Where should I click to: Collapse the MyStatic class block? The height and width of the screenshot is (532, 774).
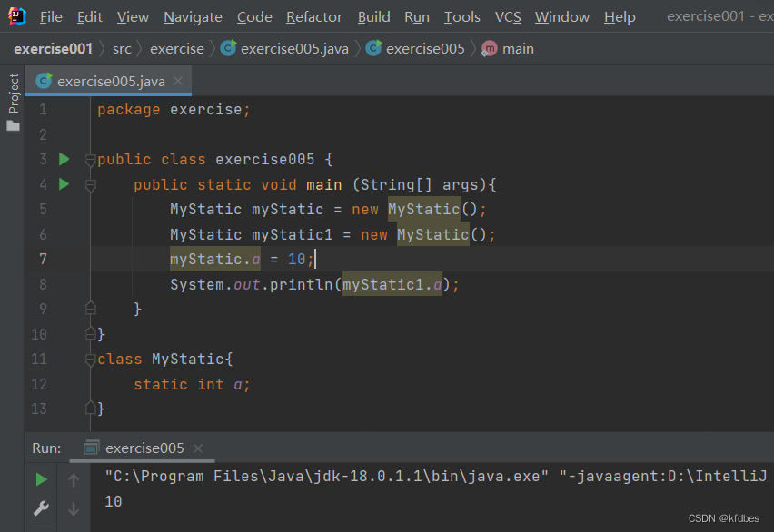click(x=90, y=360)
